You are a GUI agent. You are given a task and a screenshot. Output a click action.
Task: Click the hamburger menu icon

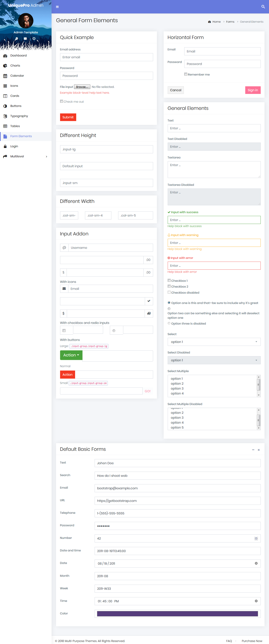(x=57, y=7)
